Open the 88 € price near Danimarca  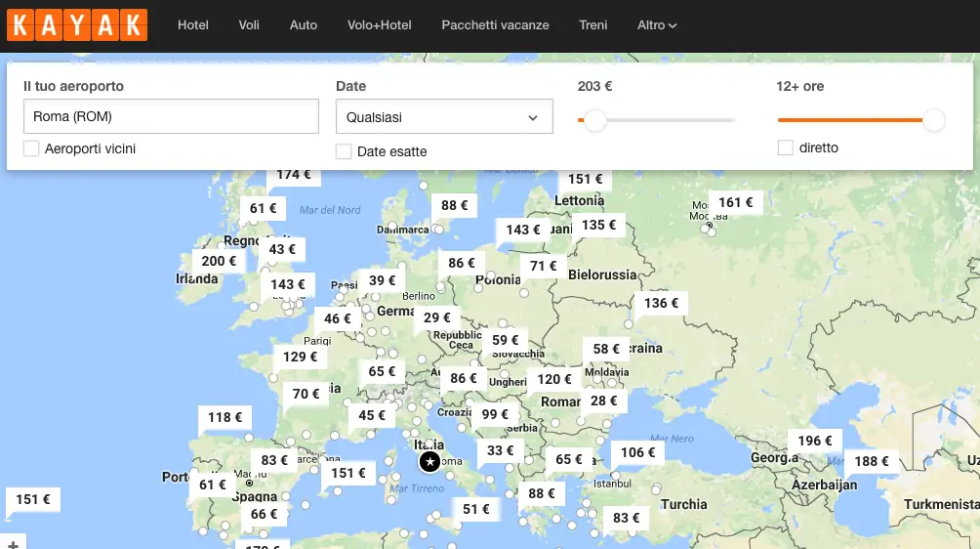[455, 205]
